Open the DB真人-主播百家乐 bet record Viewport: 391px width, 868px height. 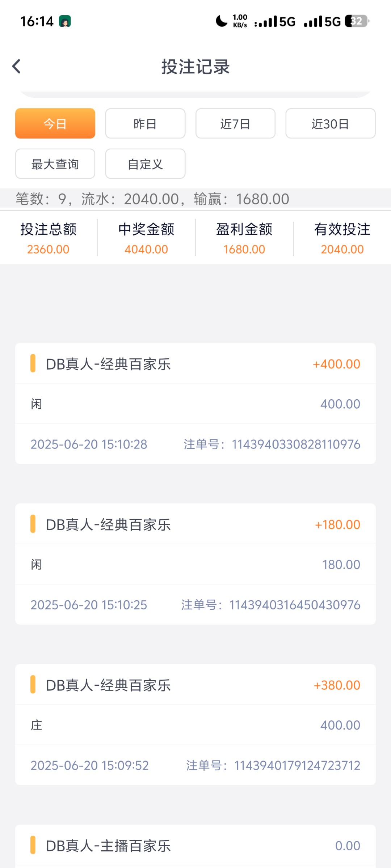pyautogui.click(x=195, y=846)
